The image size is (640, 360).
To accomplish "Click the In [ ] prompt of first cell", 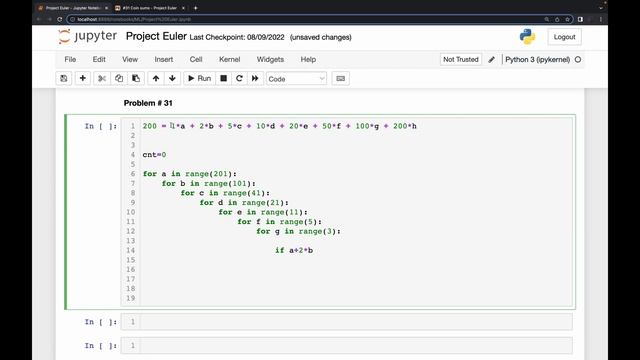I will click(100, 126).
